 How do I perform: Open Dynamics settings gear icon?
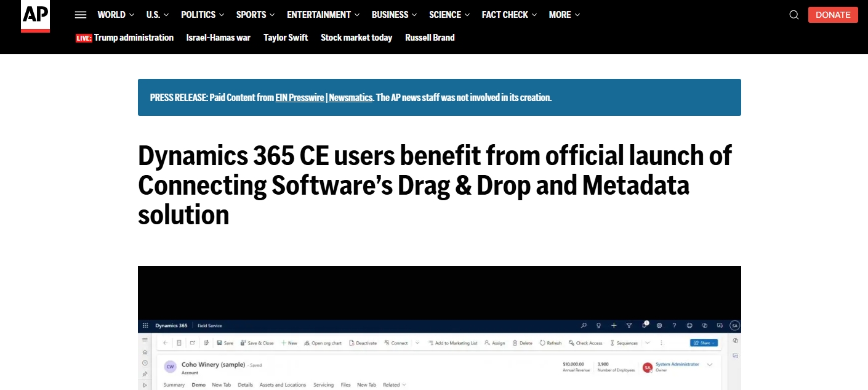[x=659, y=325]
